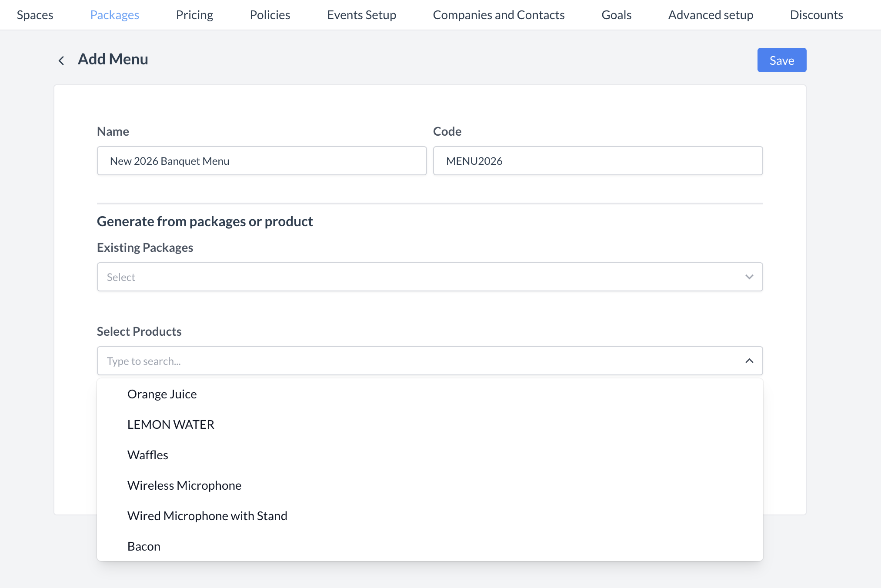Edit the menu Name field
The width and height of the screenshot is (881, 588).
[x=261, y=160]
